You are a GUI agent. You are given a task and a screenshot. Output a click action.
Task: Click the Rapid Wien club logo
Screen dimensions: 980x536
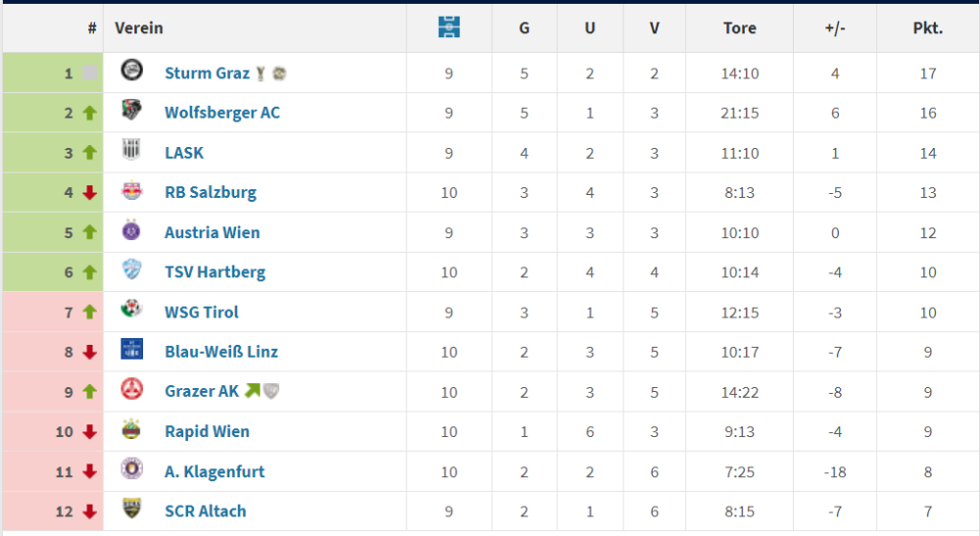coord(132,430)
